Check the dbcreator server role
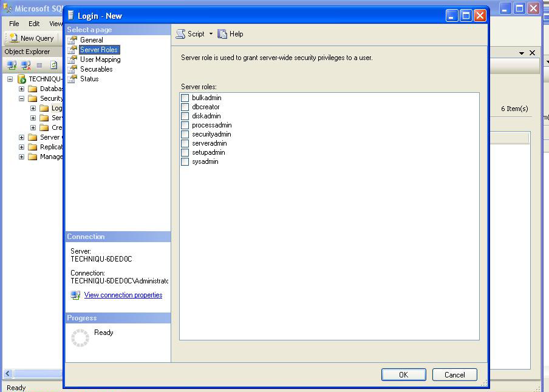The image size is (549, 392). (x=185, y=107)
